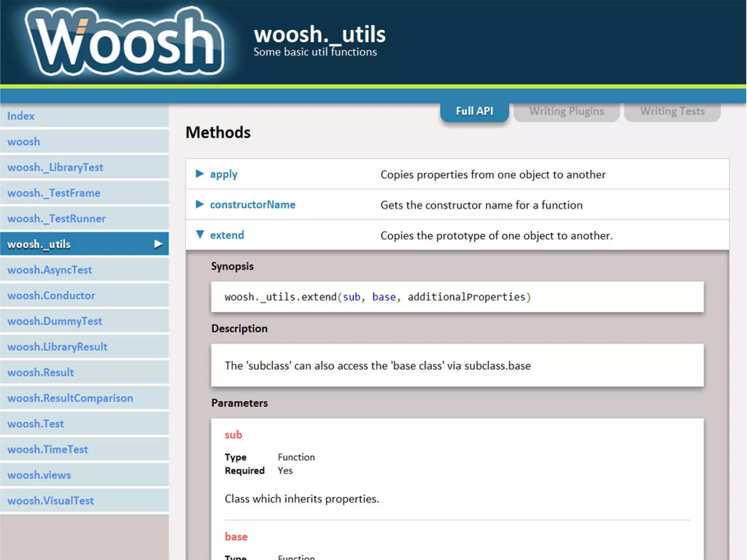Select woosh.ResultComparison link

[84, 398]
